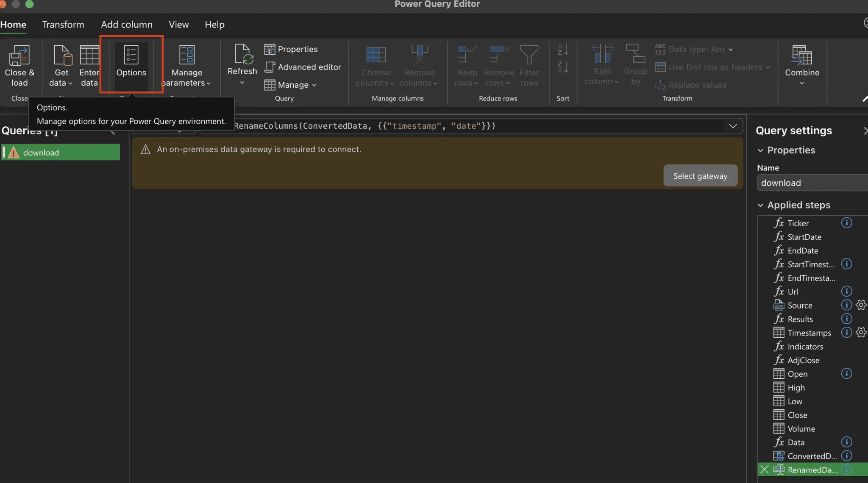Collapse the Properties section
868x483 pixels.
[760, 150]
